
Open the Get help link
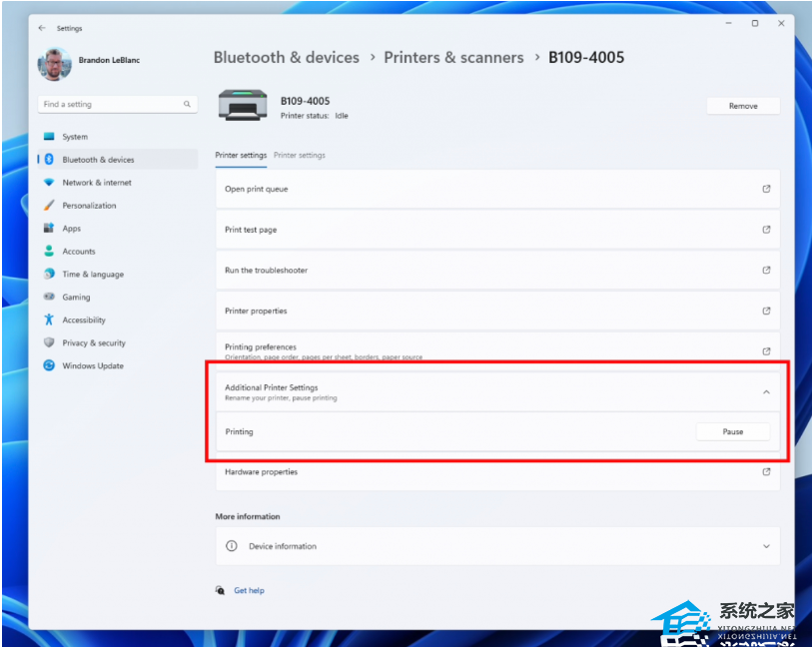pos(249,590)
